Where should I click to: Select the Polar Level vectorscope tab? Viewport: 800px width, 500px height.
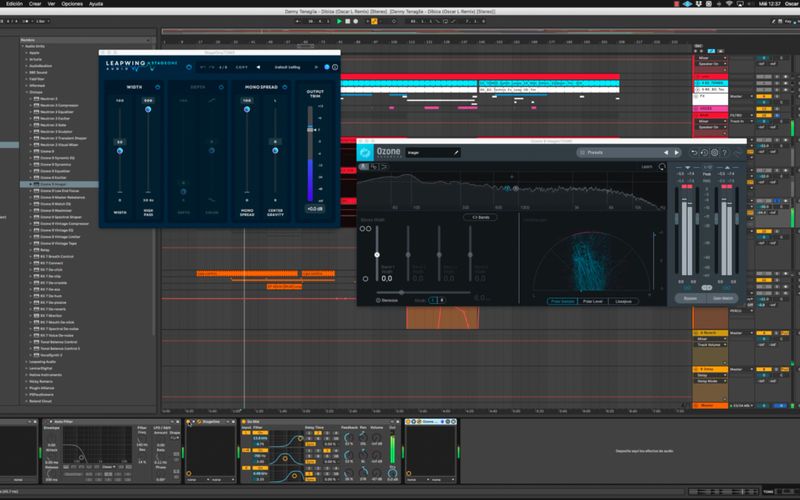click(x=593, y=302)
